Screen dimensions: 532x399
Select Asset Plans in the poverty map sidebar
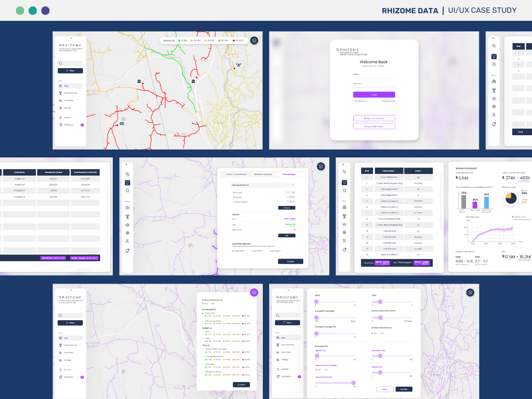pos(66,101)
